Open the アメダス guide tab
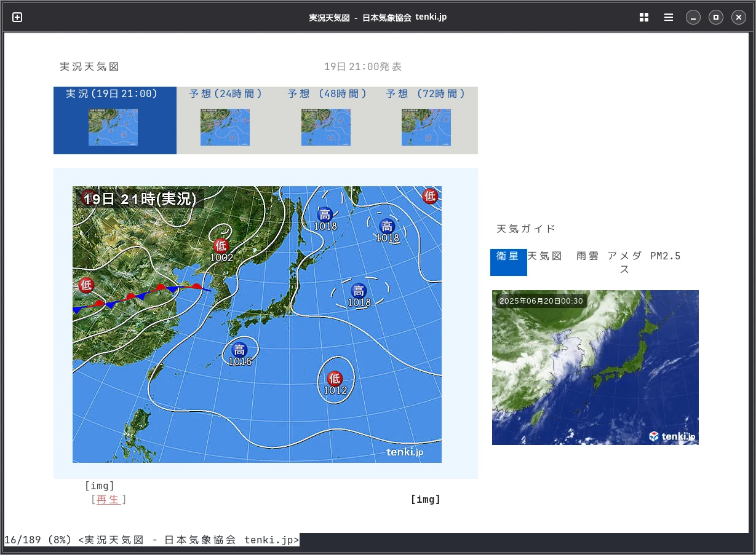The width and height of the screenshot is (756, 555). 624,262
